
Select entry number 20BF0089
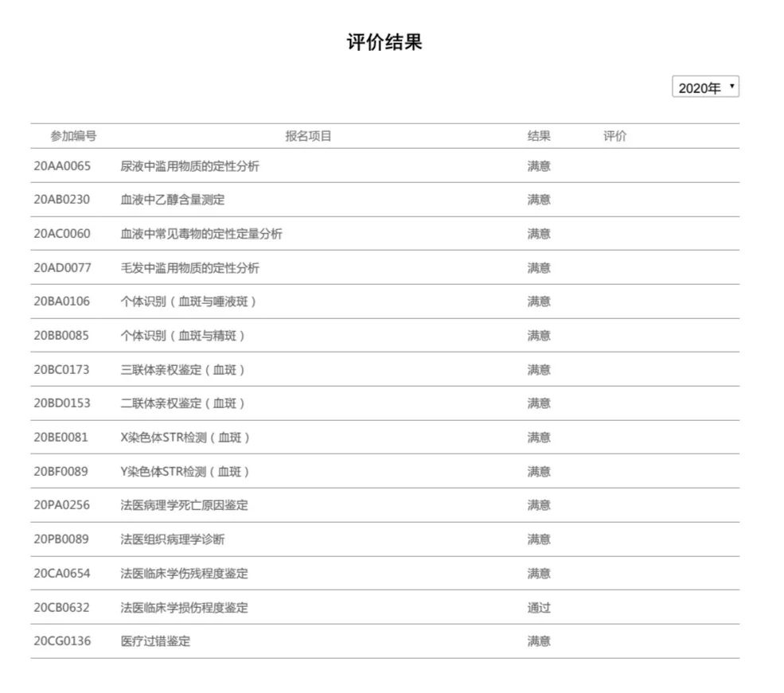[61, 471]
